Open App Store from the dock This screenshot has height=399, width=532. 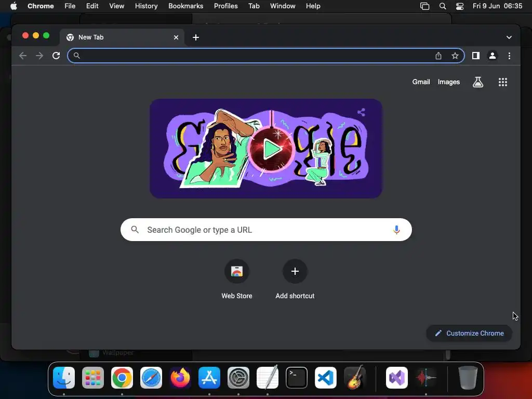coord(209,378)
